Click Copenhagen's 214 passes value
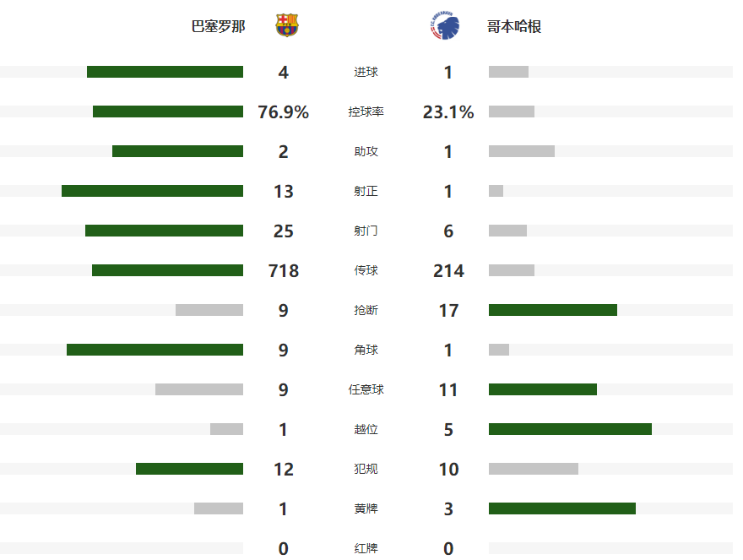This screenshot has width=743, height=560. pos(448,271)
